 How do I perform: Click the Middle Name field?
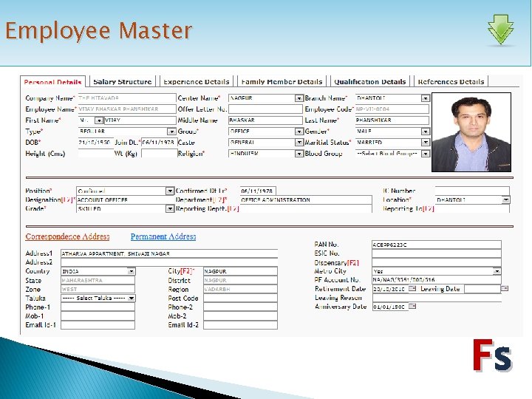265,120
